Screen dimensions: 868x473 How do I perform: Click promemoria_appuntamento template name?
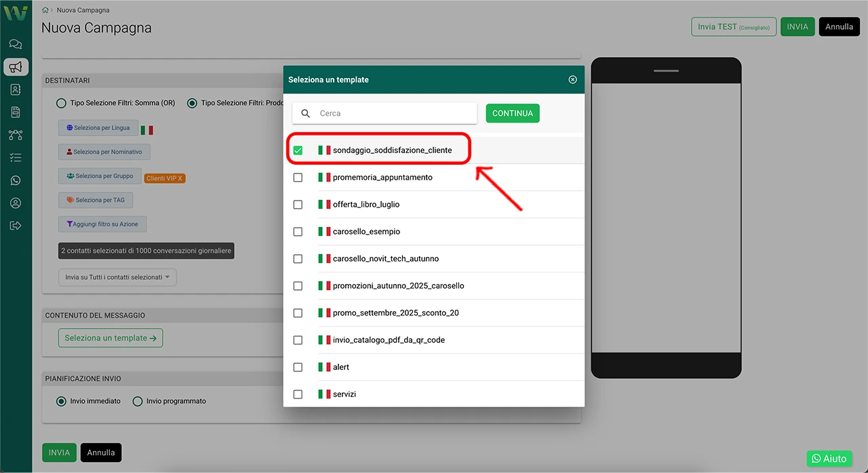(x=382, y=177)
